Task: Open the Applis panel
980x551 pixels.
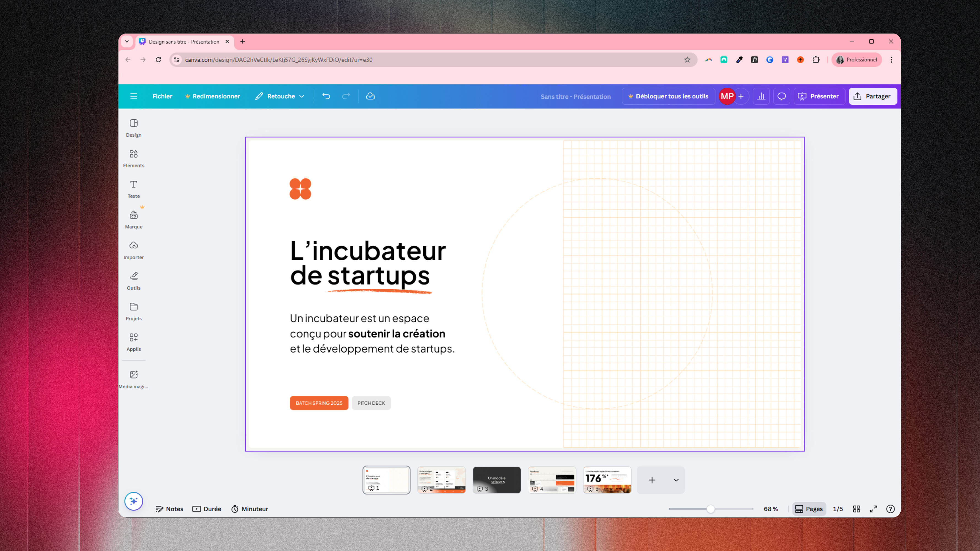Action: (x=134, y=342)
